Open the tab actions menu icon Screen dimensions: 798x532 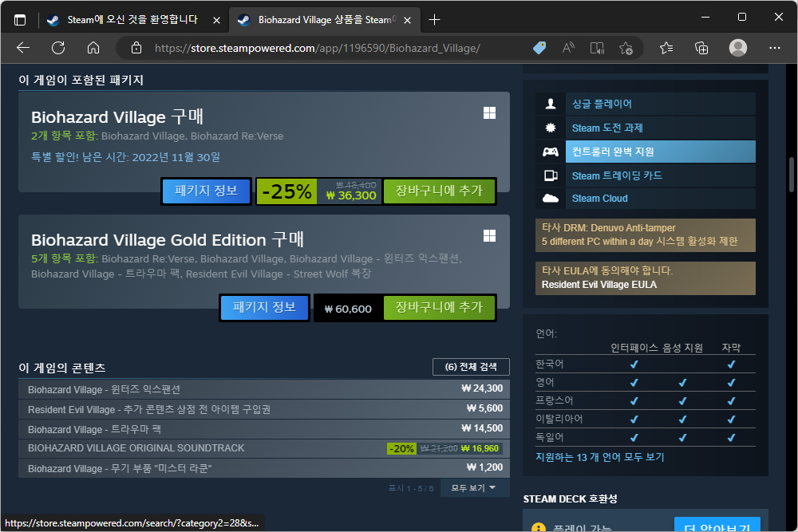click(20, 20)
